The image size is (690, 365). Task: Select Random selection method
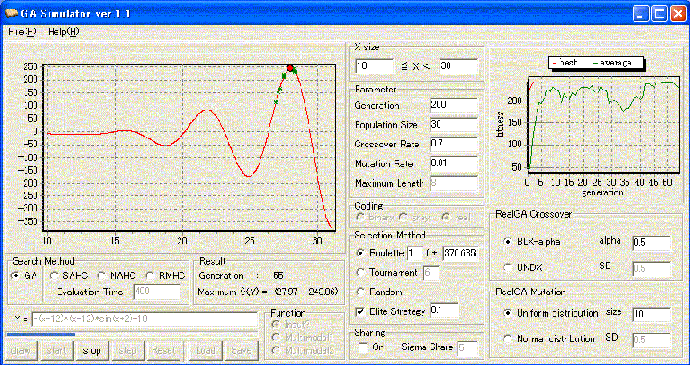pos(361,292)
